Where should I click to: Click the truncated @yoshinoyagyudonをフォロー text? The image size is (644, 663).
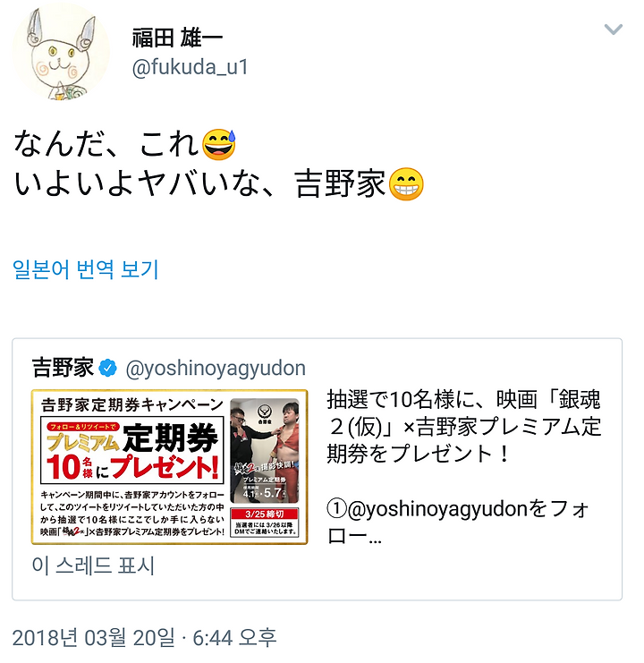[458, 523]
